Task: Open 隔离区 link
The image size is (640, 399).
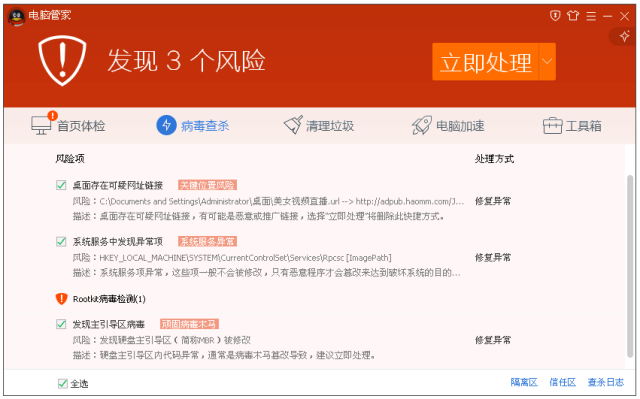Action: point(524,382)
